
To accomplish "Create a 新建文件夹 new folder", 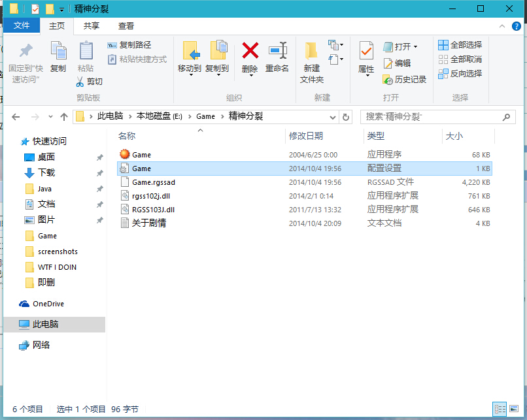I will [312, 63].
